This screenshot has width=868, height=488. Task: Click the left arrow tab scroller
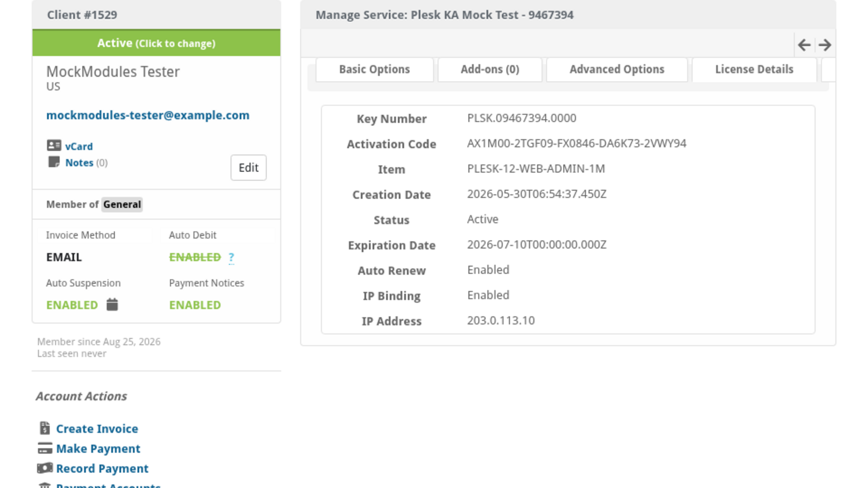(x=804, y=45)
